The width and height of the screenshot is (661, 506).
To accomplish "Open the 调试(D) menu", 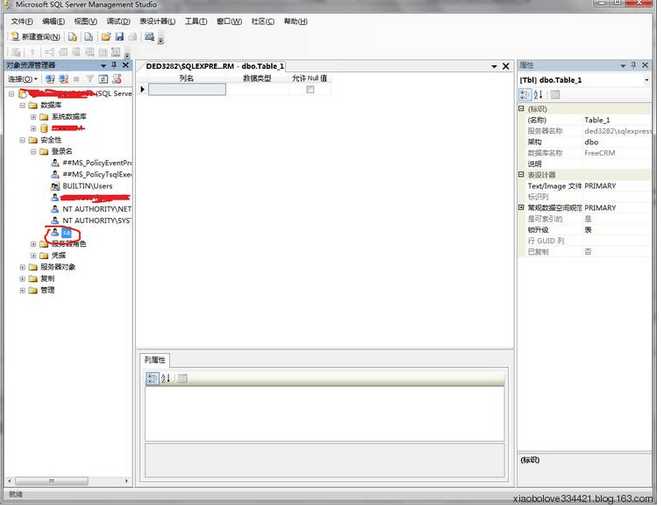I will click(118, 21).
